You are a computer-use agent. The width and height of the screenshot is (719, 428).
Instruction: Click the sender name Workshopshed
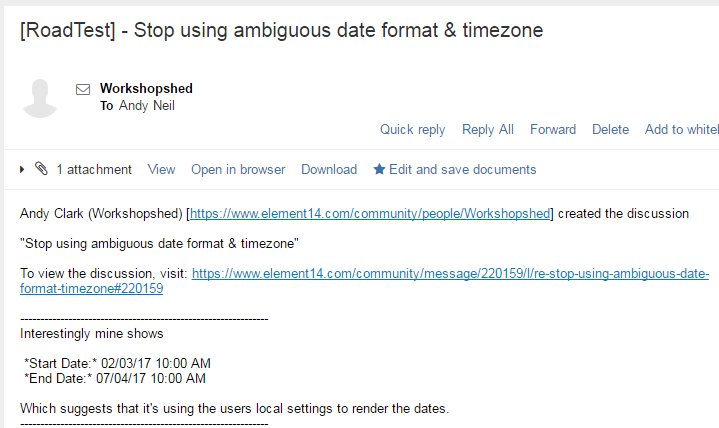pyautogui.click(x=146, y=89)
